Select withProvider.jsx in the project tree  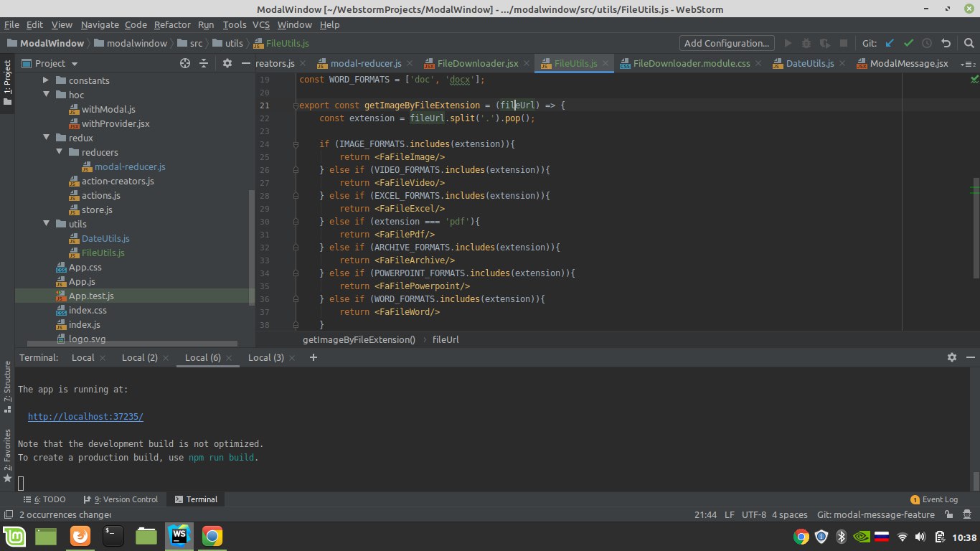coord(115,123)
